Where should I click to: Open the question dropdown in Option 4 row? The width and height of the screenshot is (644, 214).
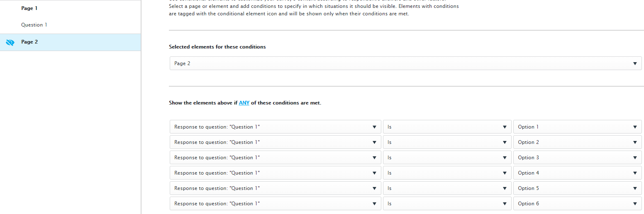(x=276, y=173)
